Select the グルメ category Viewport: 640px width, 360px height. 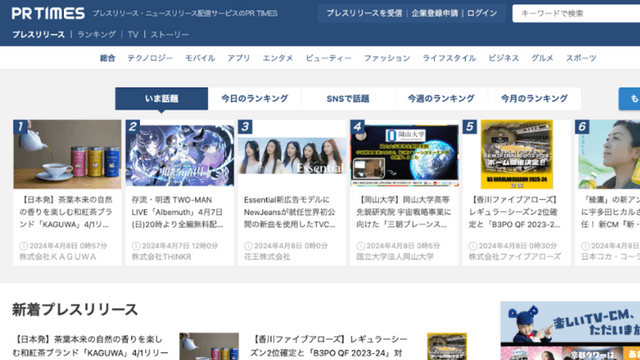542,58
